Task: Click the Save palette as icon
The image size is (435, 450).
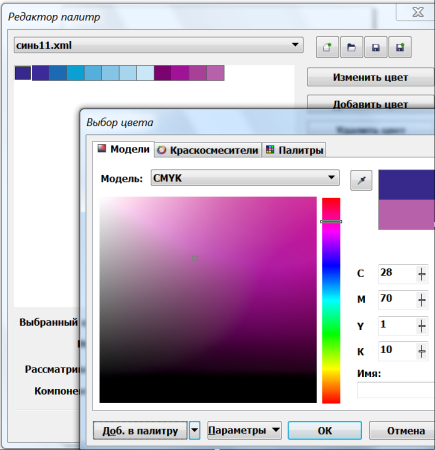Action: (x=400, y=47)
